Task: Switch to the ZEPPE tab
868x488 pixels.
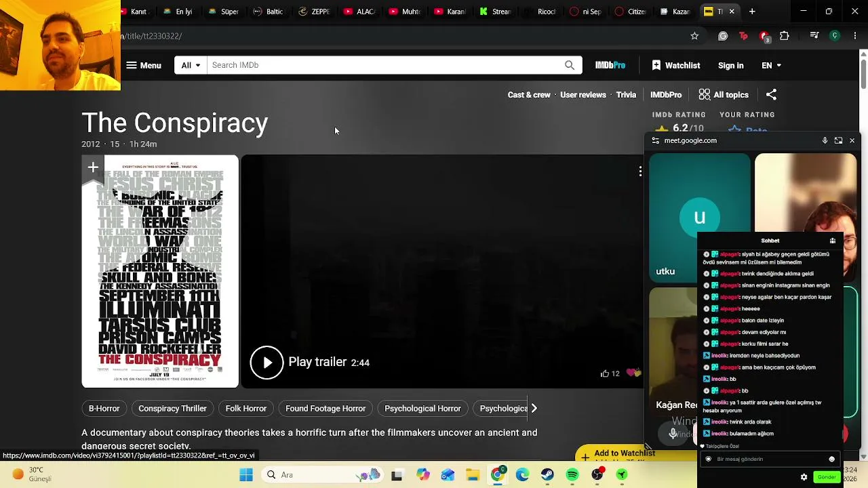Action: tap(315, 12)
